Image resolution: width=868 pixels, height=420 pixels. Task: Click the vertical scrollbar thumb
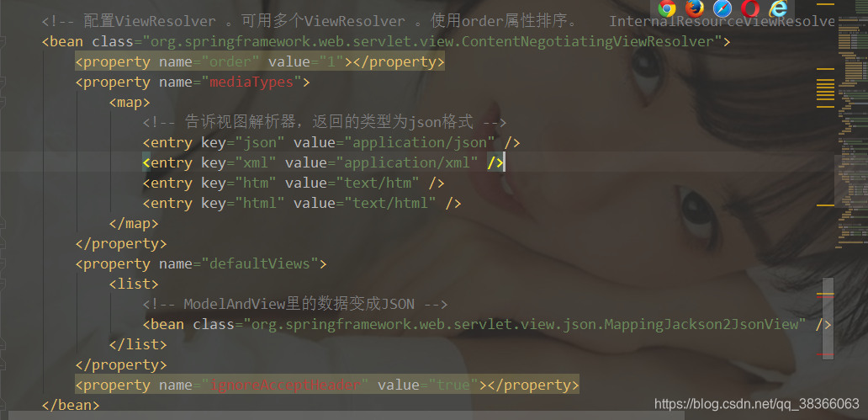tap(828, 319)
